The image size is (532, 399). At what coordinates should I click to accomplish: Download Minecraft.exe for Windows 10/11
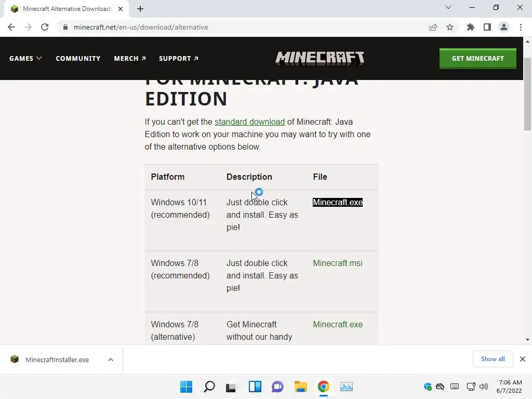pyautogui.click(x=338, y=202)
